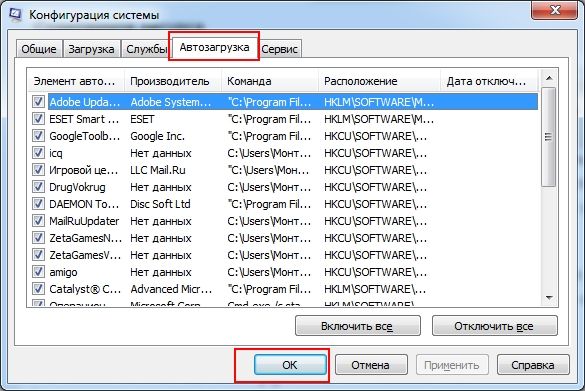Disable the GoogleToolbar startup checkbox
The height and width of the screenshot is (391, 585).
[x=38, y=136]
